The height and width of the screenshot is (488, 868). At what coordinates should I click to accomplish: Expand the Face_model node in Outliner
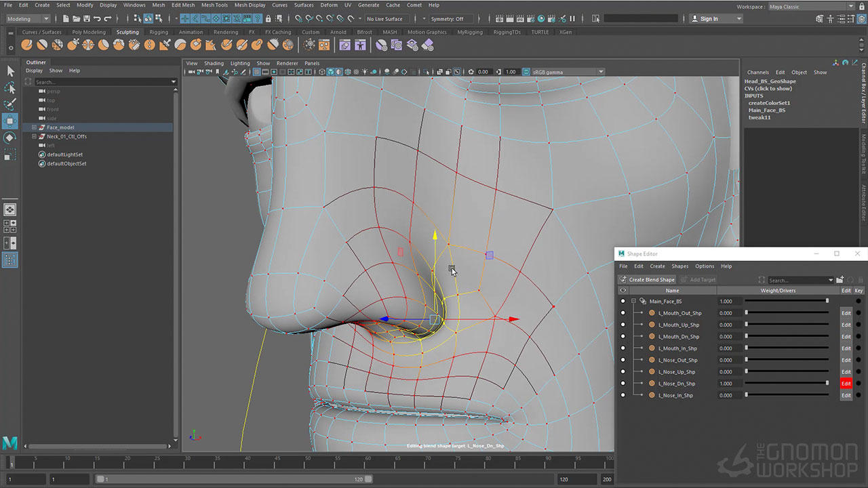[34, 127]
